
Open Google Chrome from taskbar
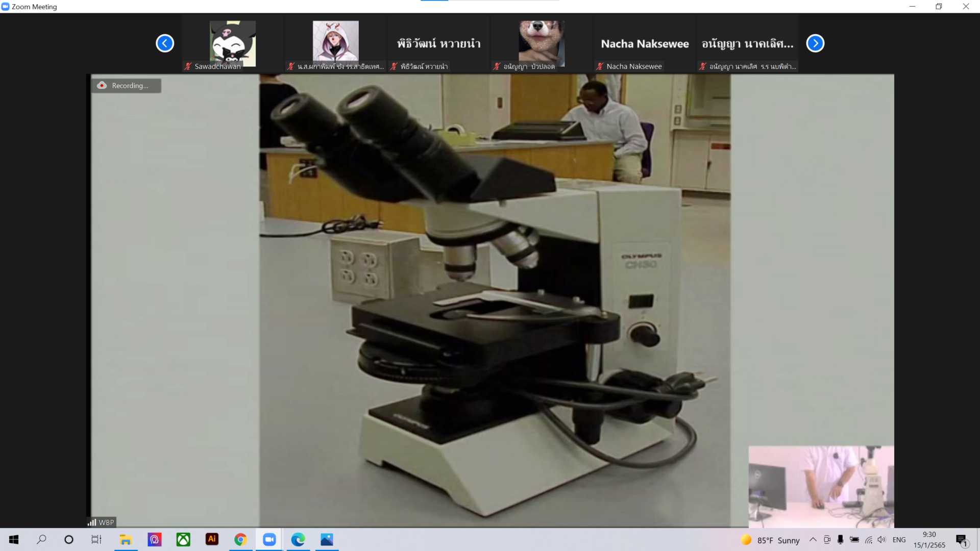tap(240, 539)
